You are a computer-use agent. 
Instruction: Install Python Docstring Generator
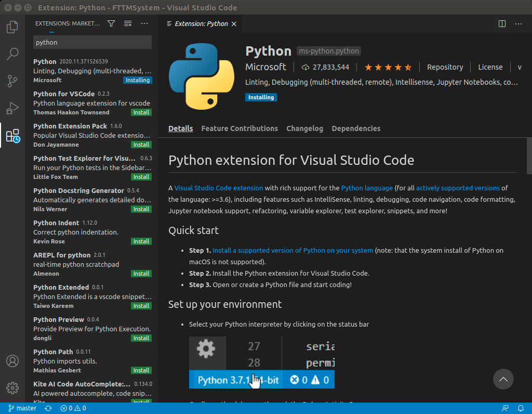point(141,209)
